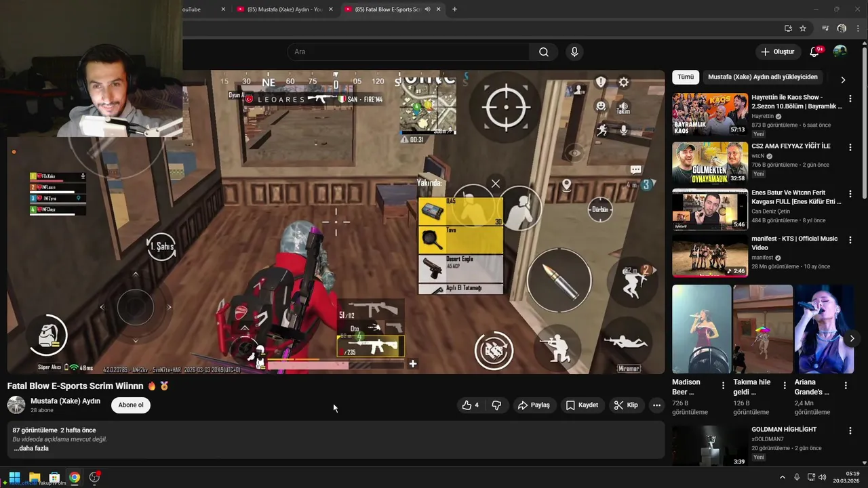Click the system tray microphone icon
Screen dimensions: 868x488
coord(797,477)
